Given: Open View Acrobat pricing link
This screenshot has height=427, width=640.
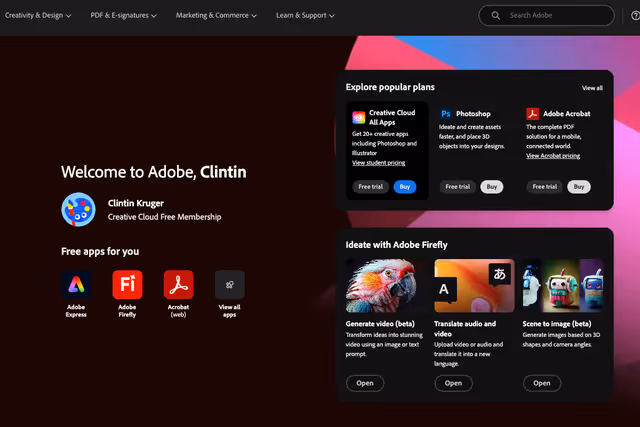Looking at the screenshot, I should click(553, 156).
